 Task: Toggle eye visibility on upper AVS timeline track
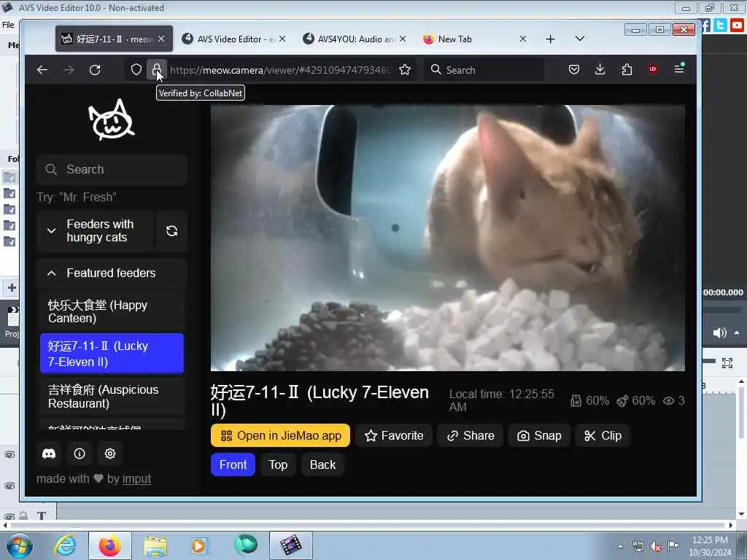click(9, 455)
